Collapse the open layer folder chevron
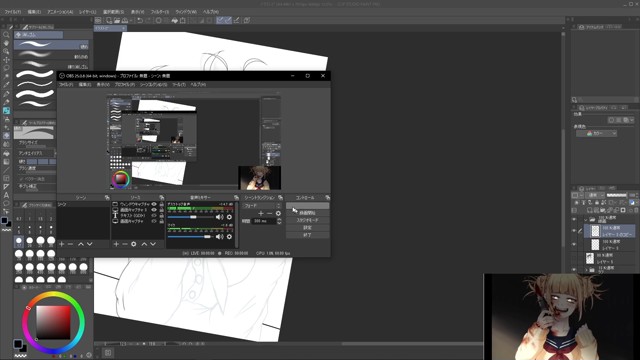The height and width of the screenshot is (360, 640). point(586,220)
